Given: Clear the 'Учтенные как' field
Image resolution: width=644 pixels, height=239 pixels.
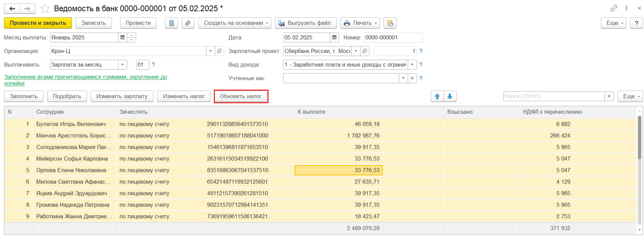Looking at the screenshot, I should (x=412, y=78).
